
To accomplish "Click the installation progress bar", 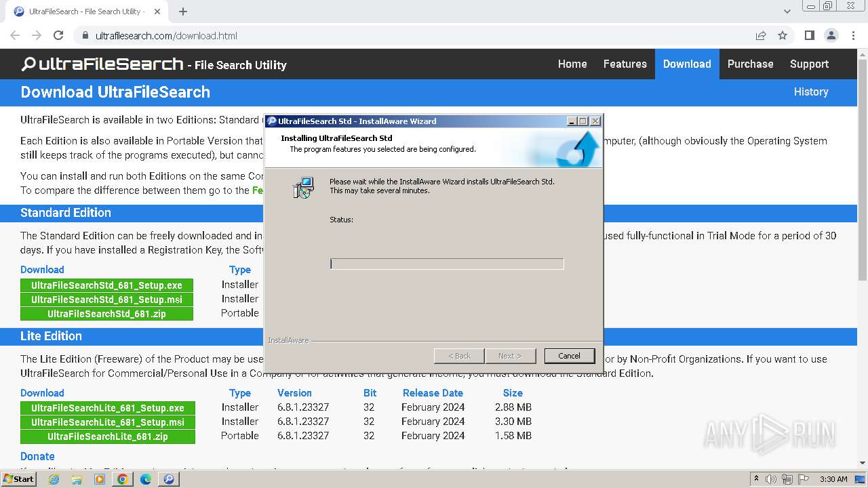I will tap(447, 264).
